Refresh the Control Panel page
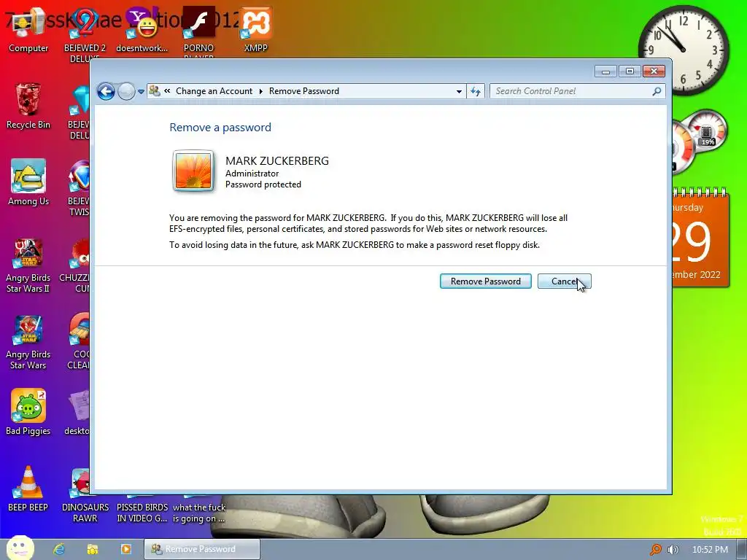 coord(476,91)
